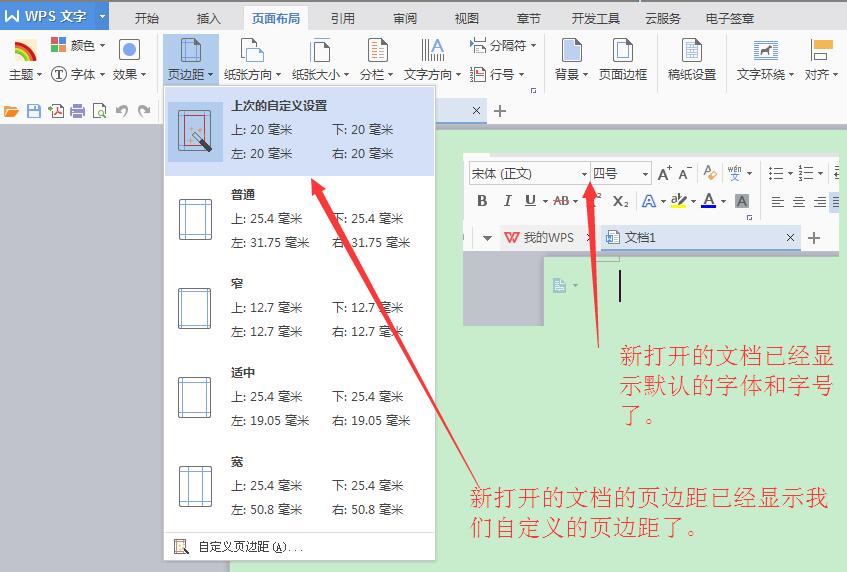Toggle subscript X₂ button
The image size is (847, 572).
[620, 201]
